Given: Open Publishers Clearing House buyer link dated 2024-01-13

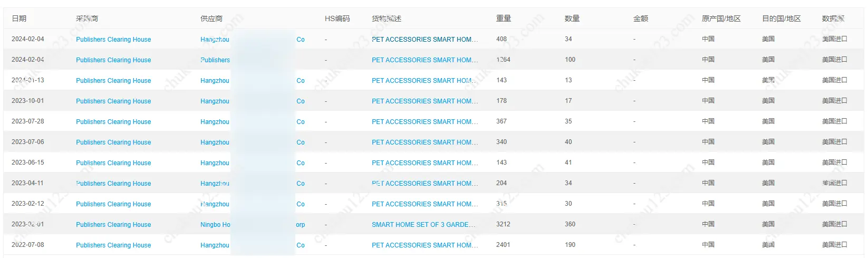Looking at the screenshot, I should [113, 81].
